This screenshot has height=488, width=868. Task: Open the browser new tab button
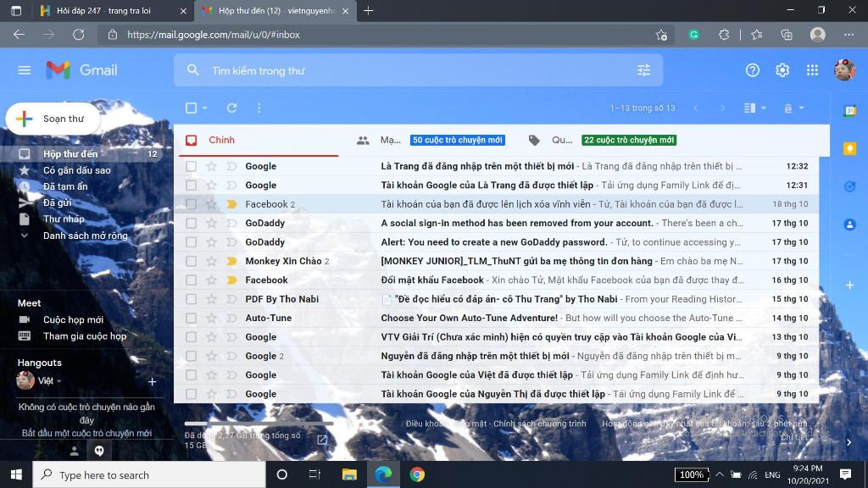(368, 10)
